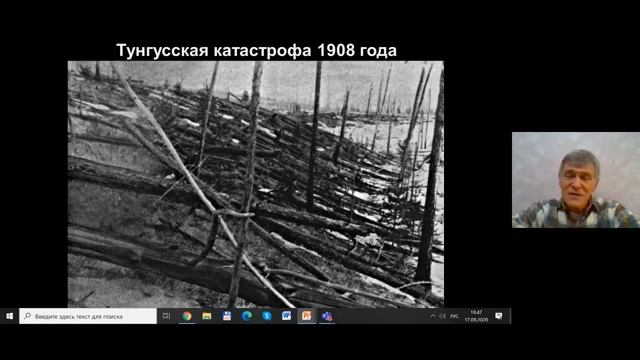Click the slide title Тунгусская катастрофа 1908 года
Screen dimensions: 640x360
click(x=256, y=51)
